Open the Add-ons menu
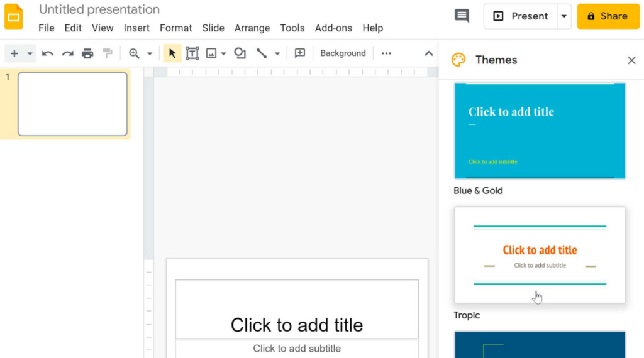Image resolution: width=644 pixels, height=358 pixels. 333,28
